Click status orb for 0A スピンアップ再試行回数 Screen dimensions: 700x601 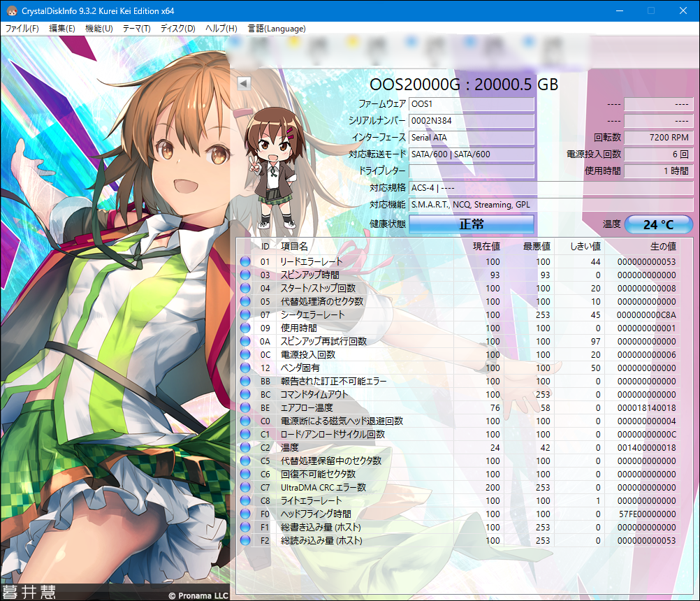tap(245, 341)
